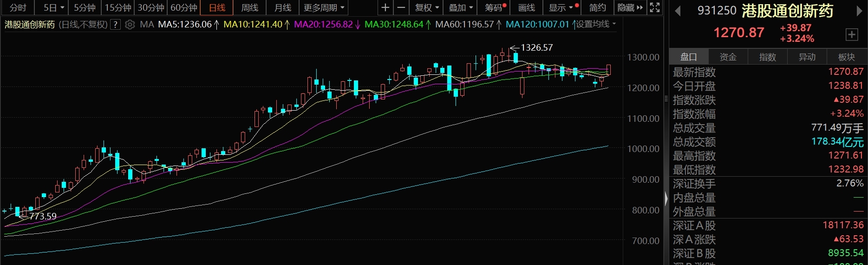Click 最新指数 row value

[846, 72]
